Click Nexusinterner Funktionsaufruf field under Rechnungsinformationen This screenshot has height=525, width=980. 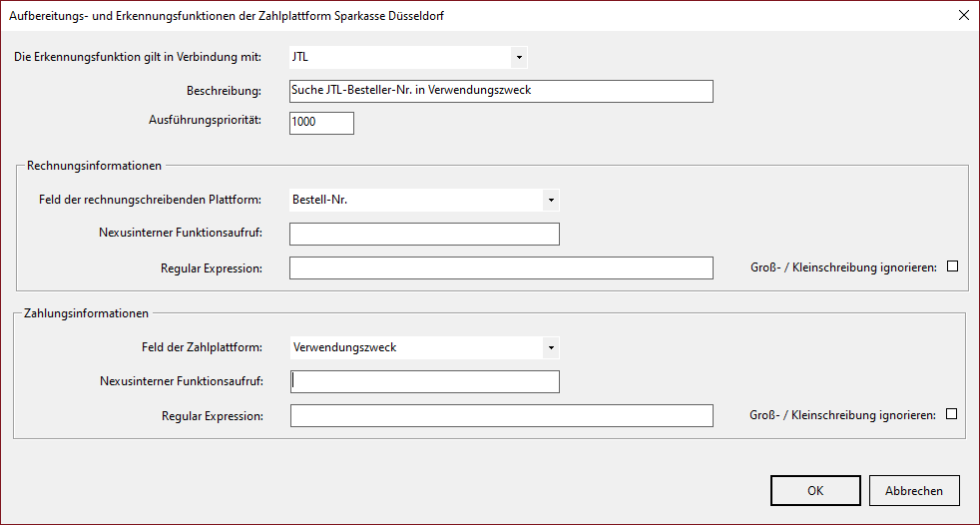(424, 234)
